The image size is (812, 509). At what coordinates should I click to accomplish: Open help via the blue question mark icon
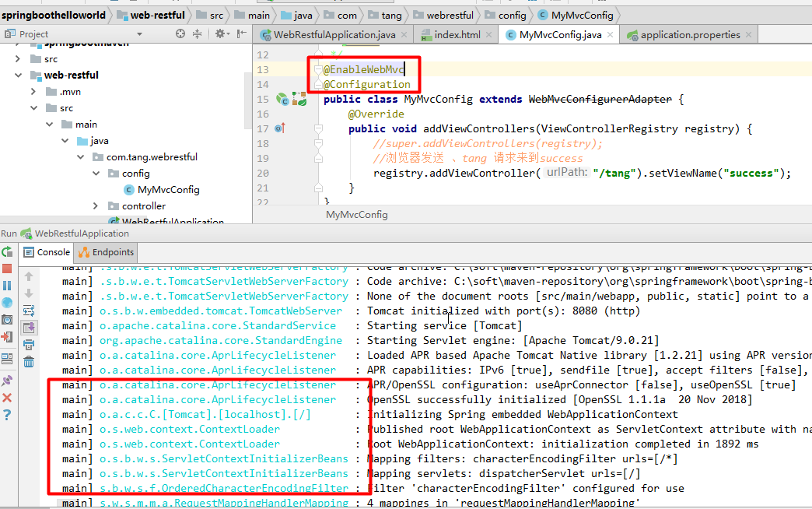[x=7, y=415]
